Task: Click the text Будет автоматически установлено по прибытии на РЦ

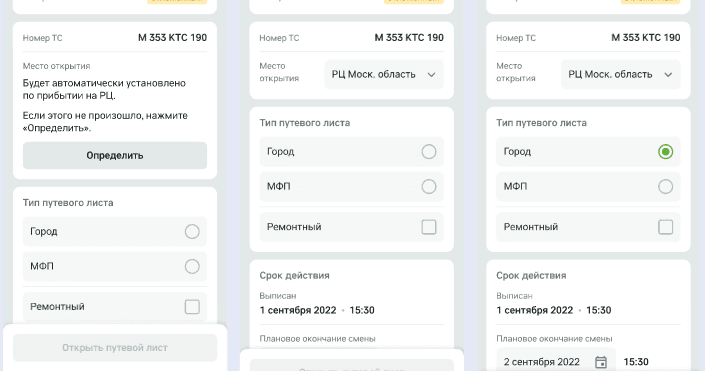Action: (104, 89)
